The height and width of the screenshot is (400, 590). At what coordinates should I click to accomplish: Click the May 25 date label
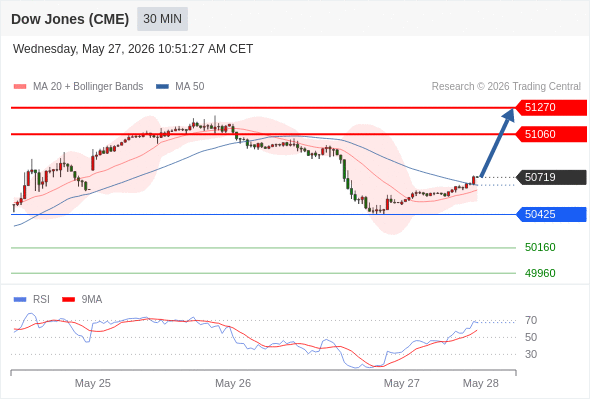coord(93,383)
